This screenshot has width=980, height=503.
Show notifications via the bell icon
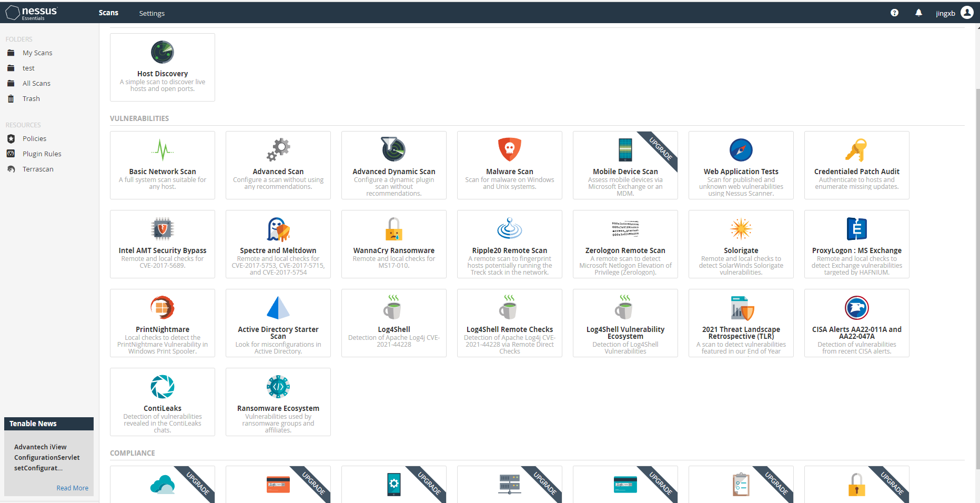918,13
